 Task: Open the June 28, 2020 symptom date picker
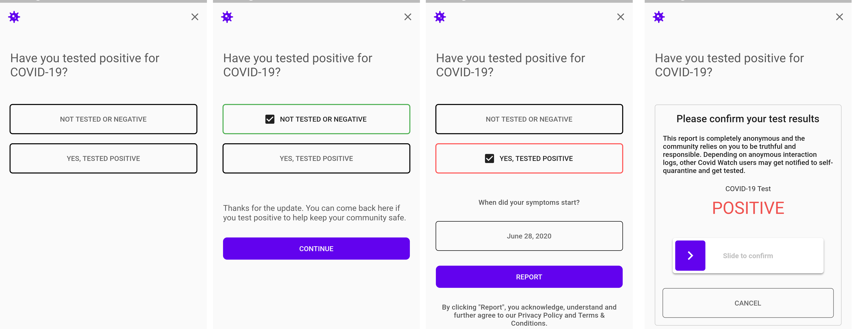(x=529, y=236)
